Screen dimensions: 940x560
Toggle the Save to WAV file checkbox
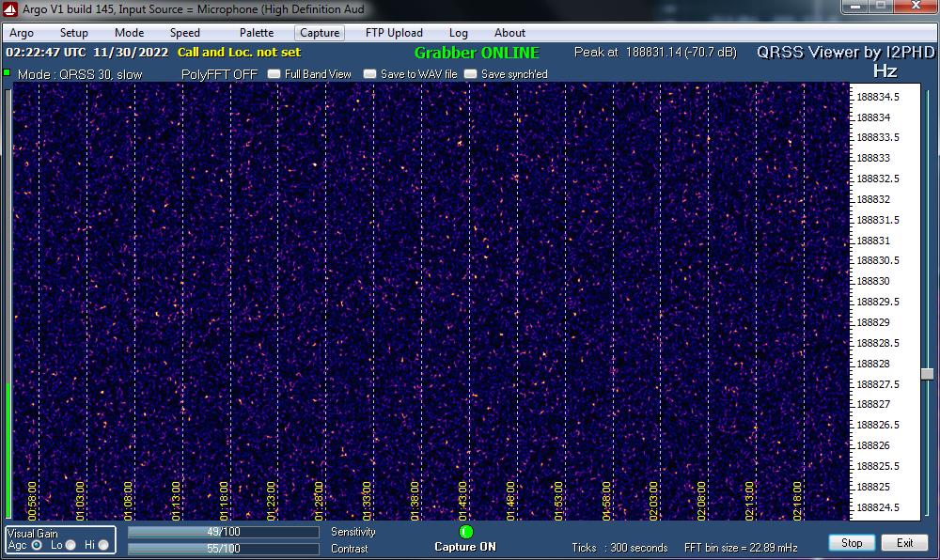369,73
